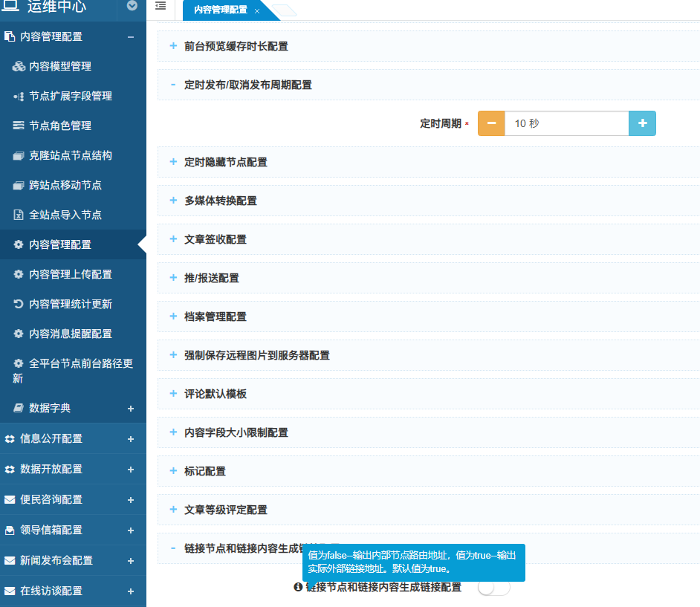Screen dimensions: 700x607
Task: Open the 信息公开配置 menu
Action: [x=51, y=438]
